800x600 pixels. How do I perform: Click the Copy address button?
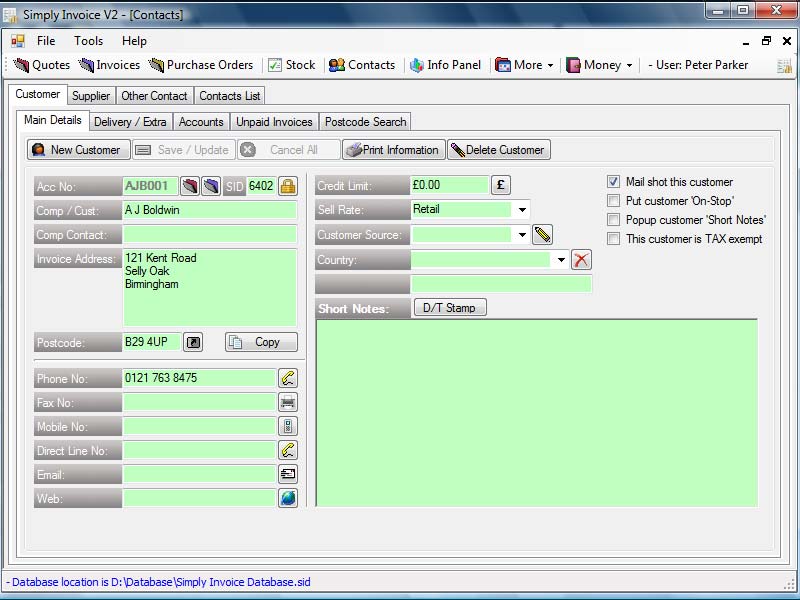pos(261,342)
